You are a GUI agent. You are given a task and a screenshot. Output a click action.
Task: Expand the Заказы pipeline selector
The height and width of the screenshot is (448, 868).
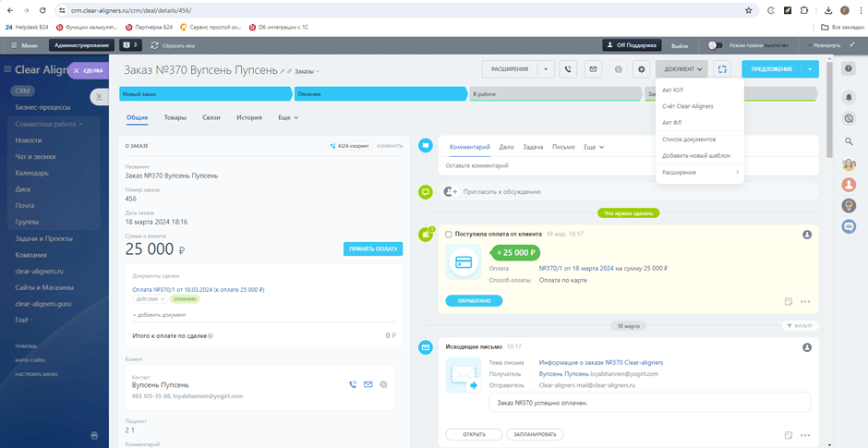click(x=307, y=71)
